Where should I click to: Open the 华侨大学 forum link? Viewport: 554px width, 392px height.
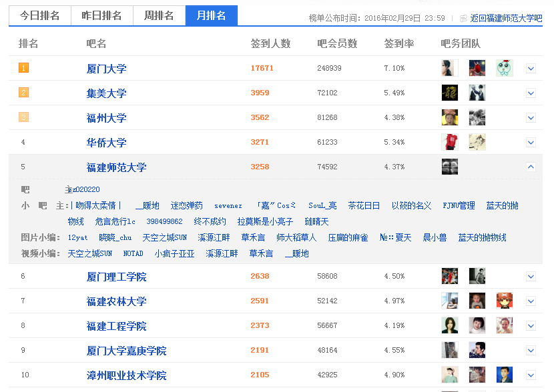point(106,143)
